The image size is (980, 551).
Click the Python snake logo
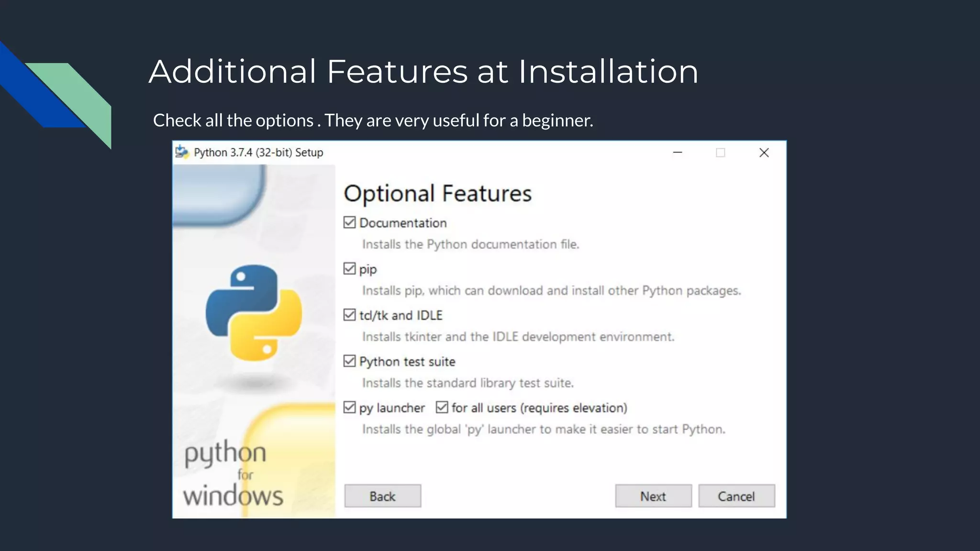tap(254, 312)
